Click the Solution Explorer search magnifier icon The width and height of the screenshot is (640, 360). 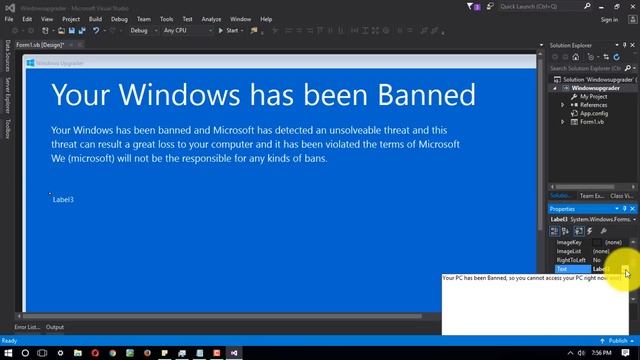628,68
